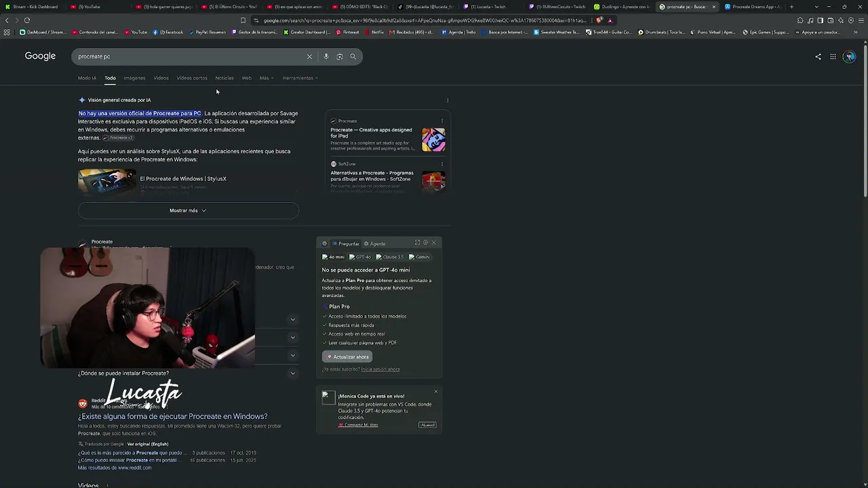The height and width of the screenshot is (488, 868).
Task: Open the browser sidebar panel icon
Action: click(x=821, y=20)
